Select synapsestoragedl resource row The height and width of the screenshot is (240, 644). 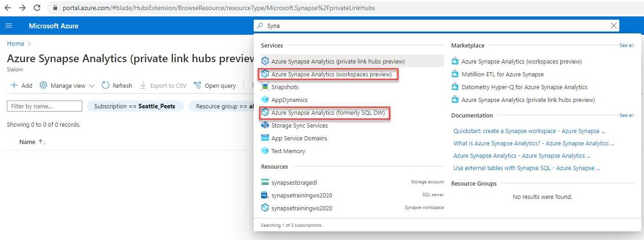coord(352,182)
